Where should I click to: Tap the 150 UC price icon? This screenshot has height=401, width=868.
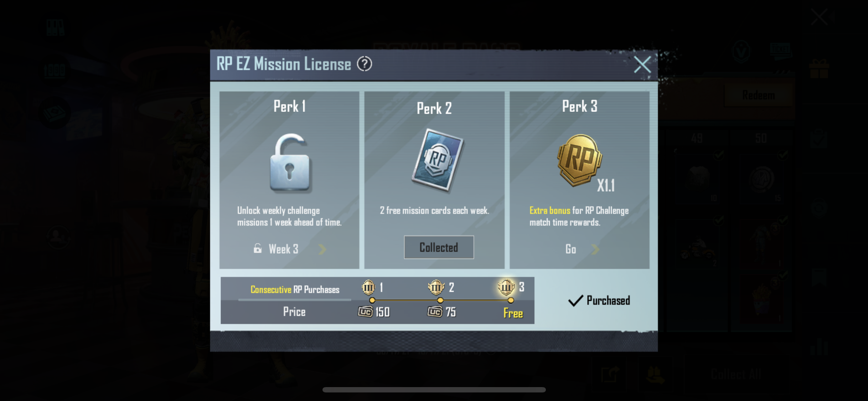pyautogui.click(x=365, y=312)
